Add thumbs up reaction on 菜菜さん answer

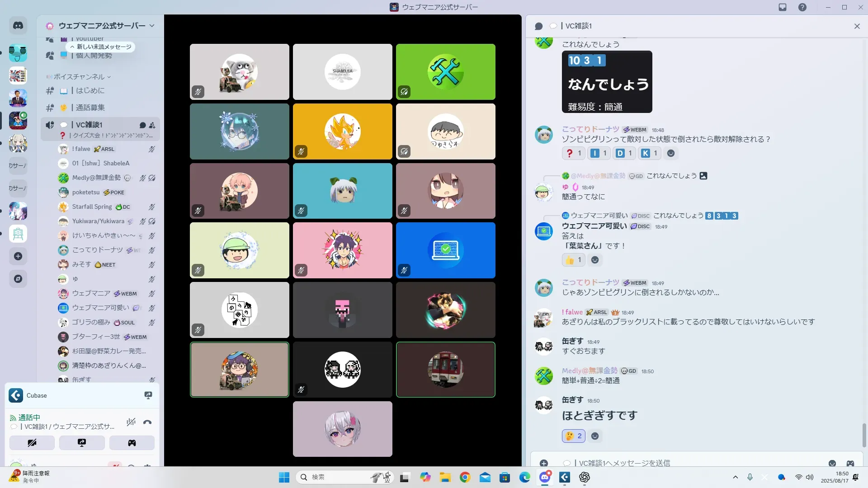pyautogui.click(x=573, y=260)
